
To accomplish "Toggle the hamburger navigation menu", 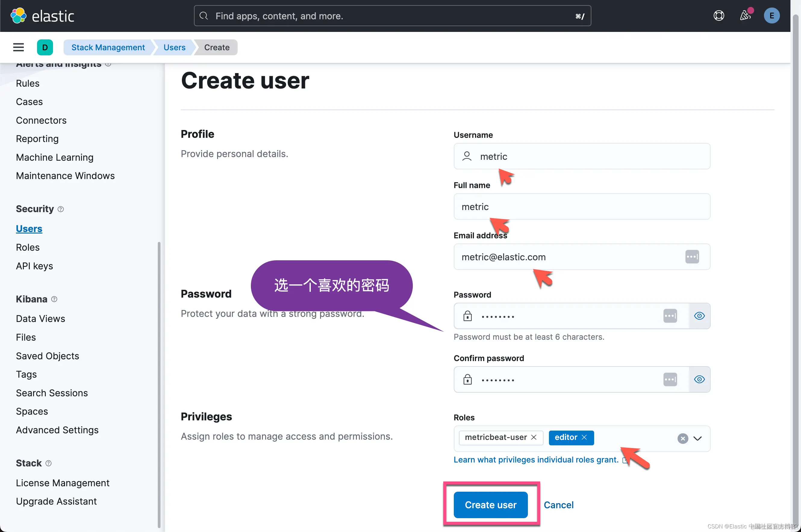I will pos(18,47).
